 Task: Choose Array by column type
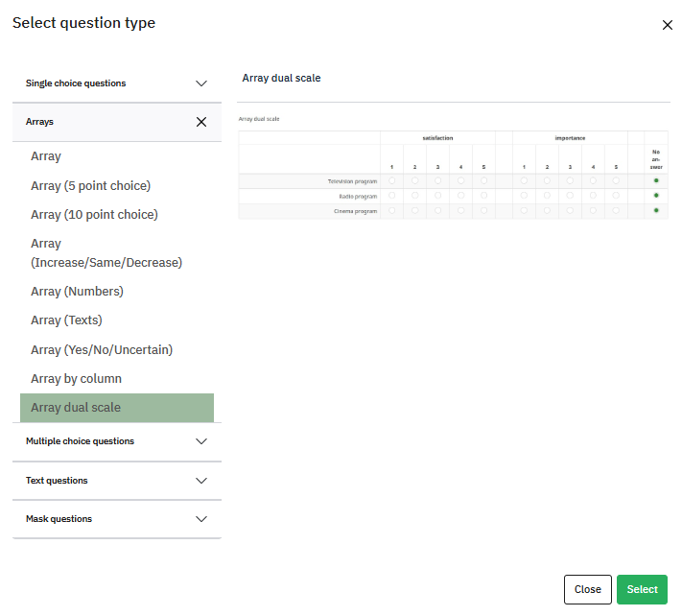[76, 379]
